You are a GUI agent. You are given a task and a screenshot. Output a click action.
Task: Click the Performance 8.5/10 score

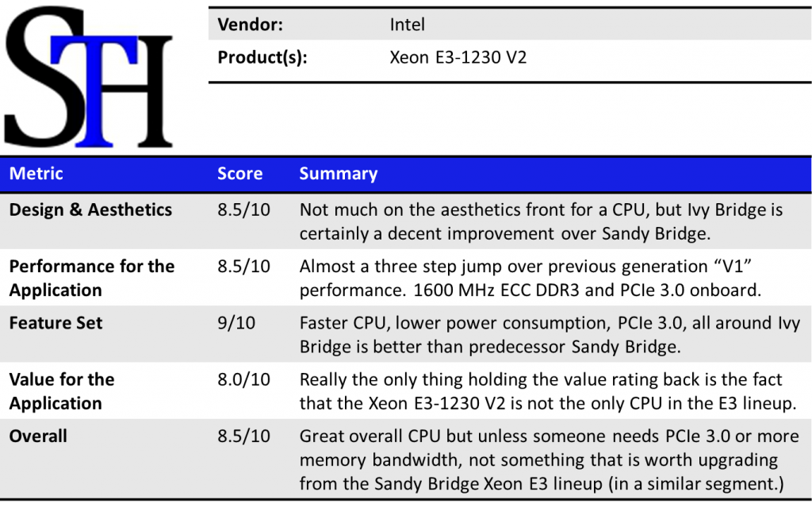click(243, 267)
